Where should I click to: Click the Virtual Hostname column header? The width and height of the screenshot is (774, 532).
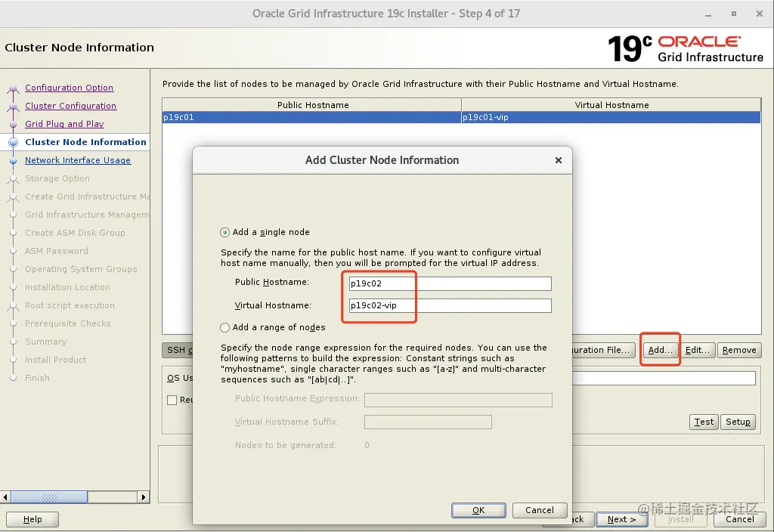(x=611, y=105)
